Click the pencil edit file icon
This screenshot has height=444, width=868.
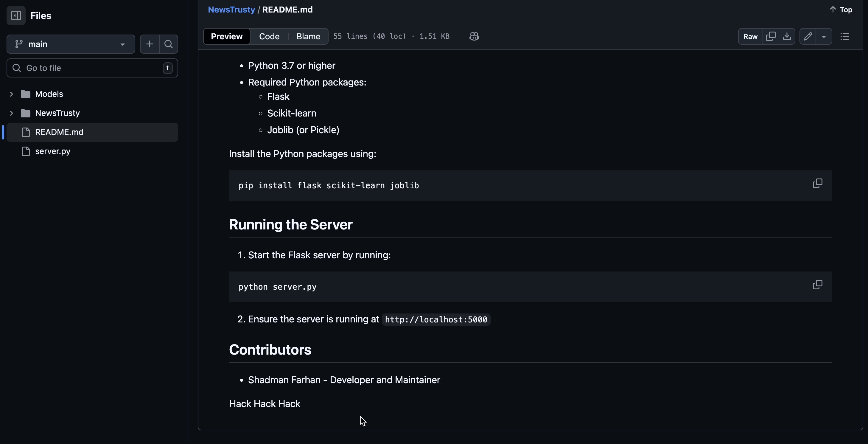pos(808,36)
